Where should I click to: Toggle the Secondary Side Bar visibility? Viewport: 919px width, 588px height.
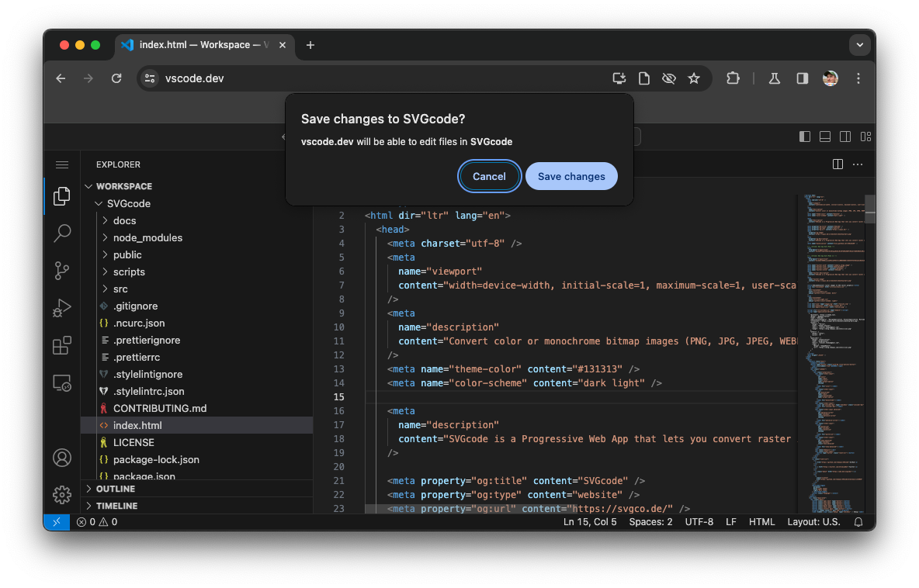[x=844, y=136]
